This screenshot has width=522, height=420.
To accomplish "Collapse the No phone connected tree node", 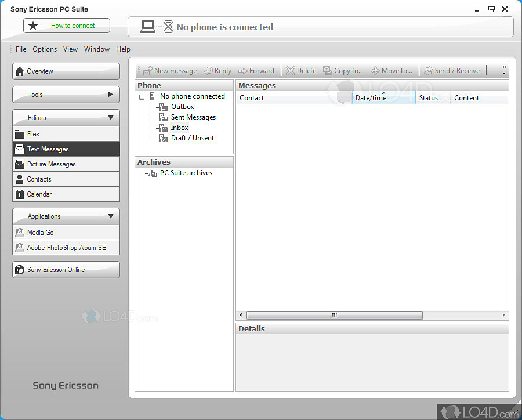I will click(x=142, y=97).
